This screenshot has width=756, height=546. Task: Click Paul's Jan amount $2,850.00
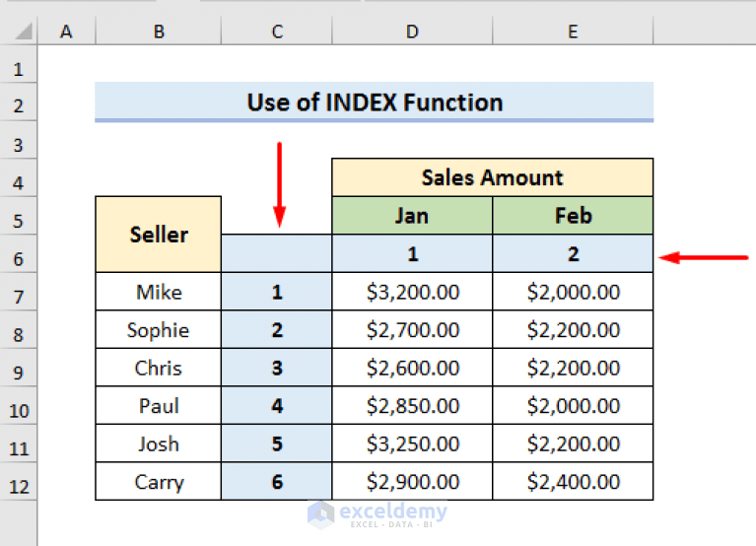coord(412,406)
